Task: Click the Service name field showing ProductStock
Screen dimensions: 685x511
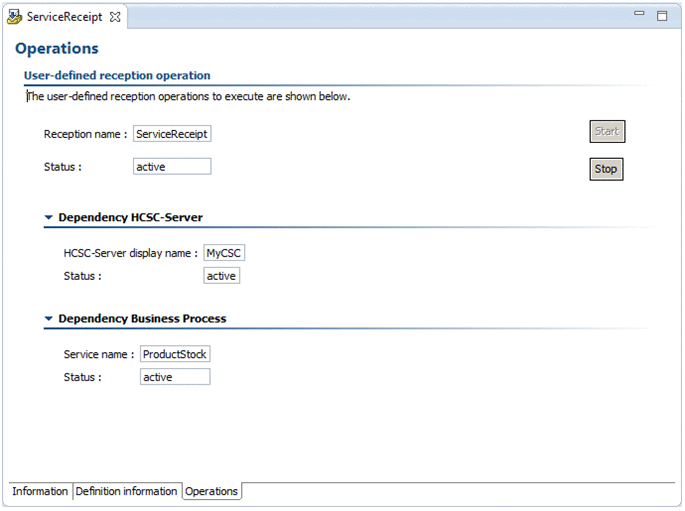Action: (175, 354)
